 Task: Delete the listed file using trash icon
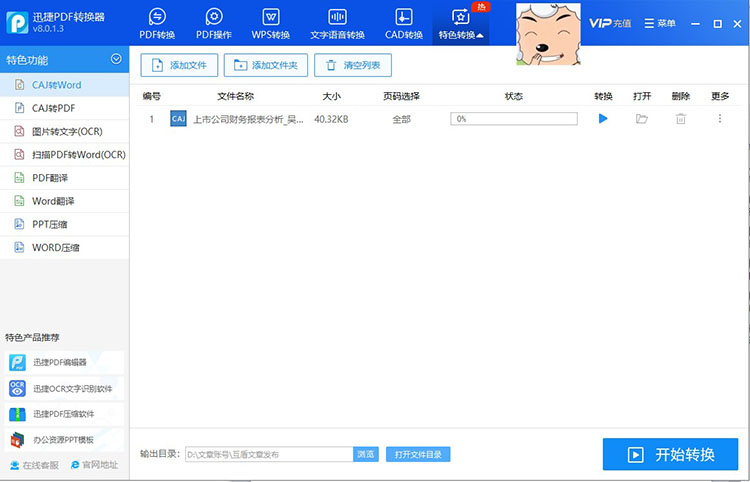tap(680, 119)
